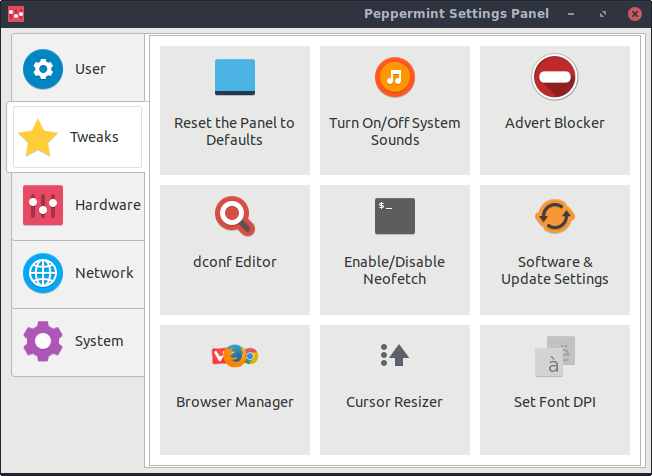
Task: Click the Advert Blocker label
Action: (555, 124)
